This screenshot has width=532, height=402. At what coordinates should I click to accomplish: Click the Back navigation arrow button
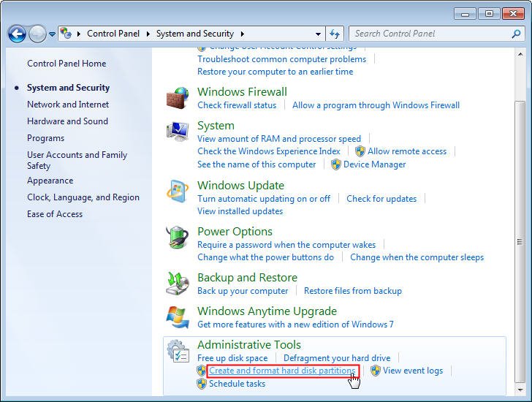(17, 34)
